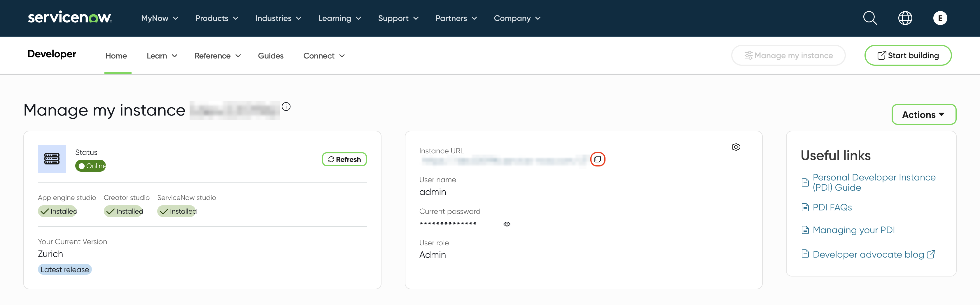
Task: Click the Start building button
Action: (x=908, y=56)
